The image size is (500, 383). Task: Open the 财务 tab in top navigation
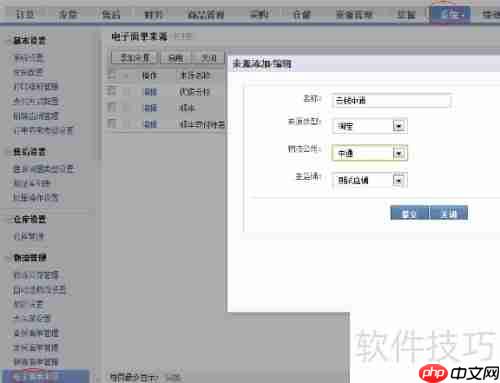153,14
